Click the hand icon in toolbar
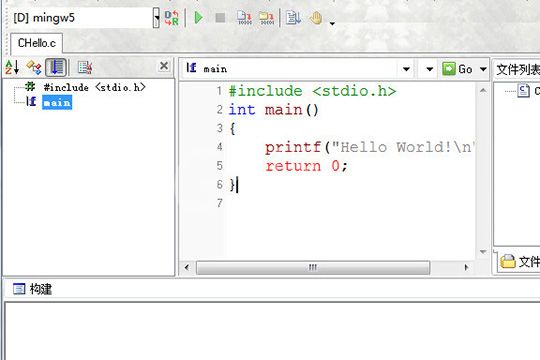Image resolution: width=540 pixels, height=360 pixels. click(x=316, y=18)
